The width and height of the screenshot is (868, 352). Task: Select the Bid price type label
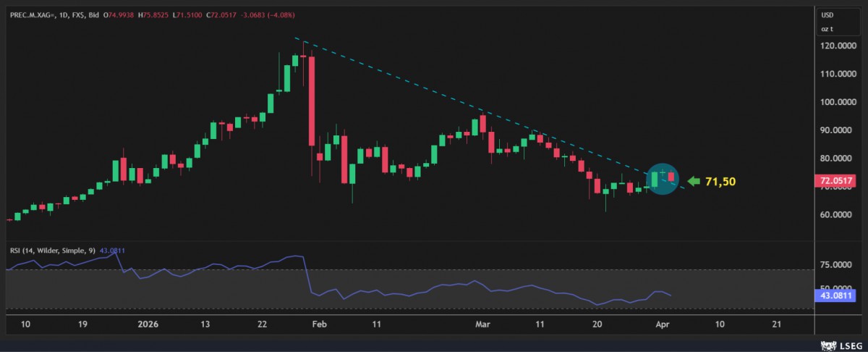[93, 14]
